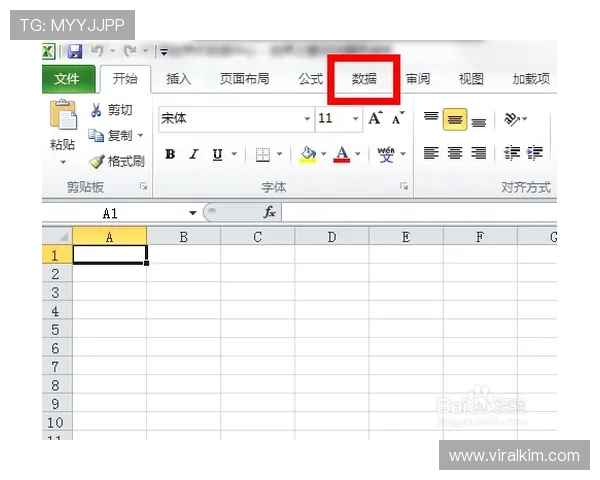Expand the font size dropdown arrow
This screenshot has width=600, height=480.
355,119
